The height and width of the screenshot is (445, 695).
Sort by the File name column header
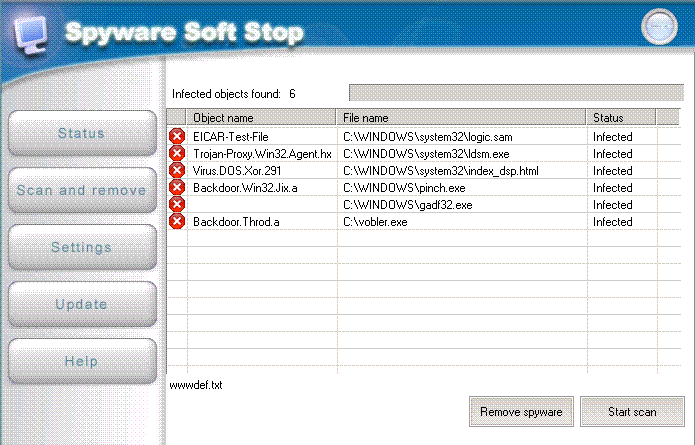tap(461, 117)
